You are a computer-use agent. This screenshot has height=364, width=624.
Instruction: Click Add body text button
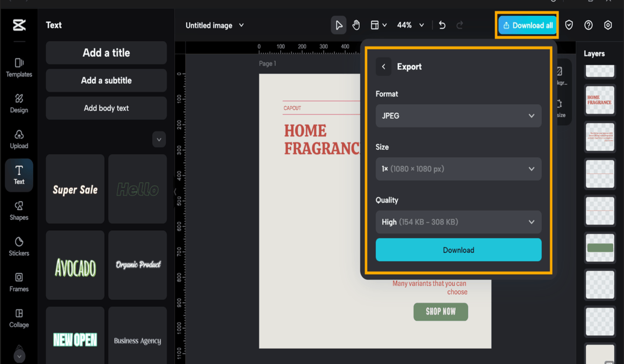pos(106,108)
